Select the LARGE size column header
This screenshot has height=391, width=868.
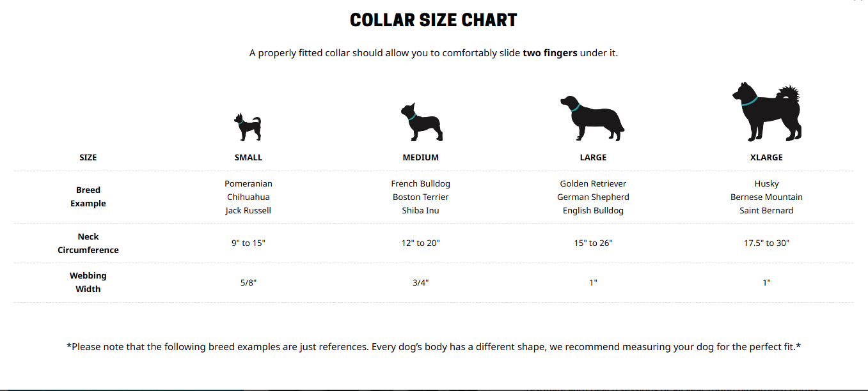click(593, 157)
